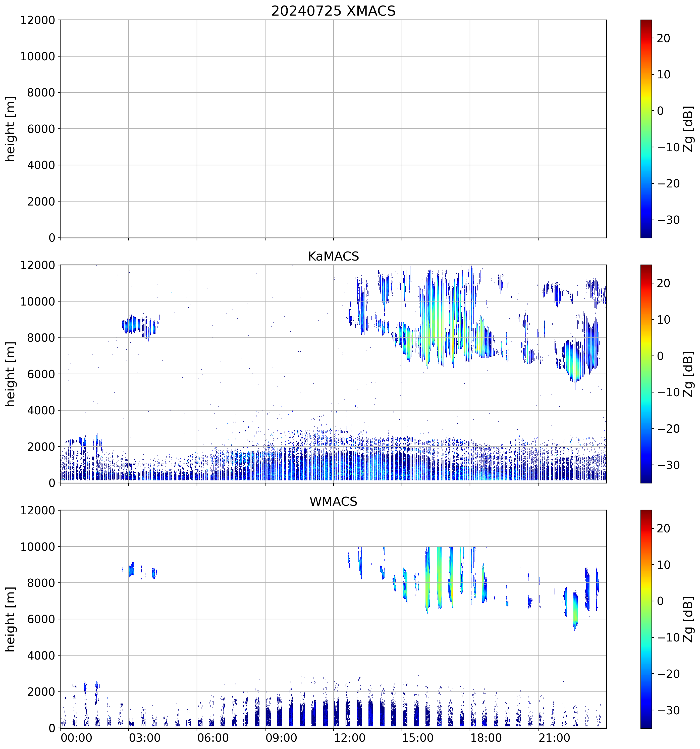Click the XMACS height [m] axis label
Viewport: 700px width, 749px height.
[x=11, y=128]
